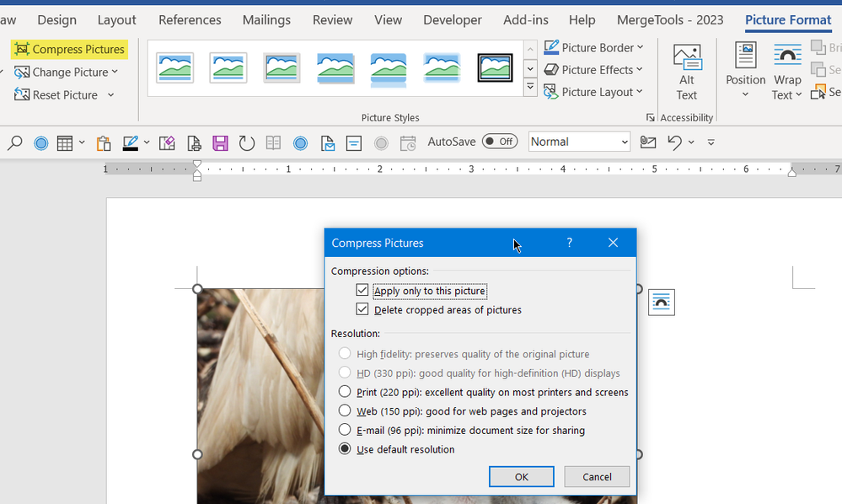
Task: Open the Alt Text pane
Action: point(687,72)
